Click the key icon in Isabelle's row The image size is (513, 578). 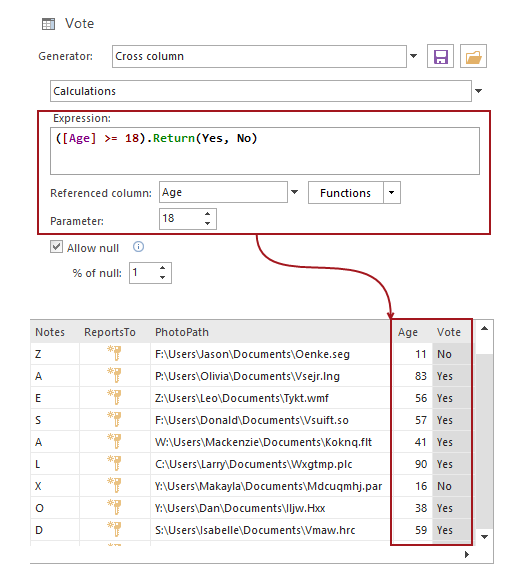pyautogui.click(x=114, y=529)
